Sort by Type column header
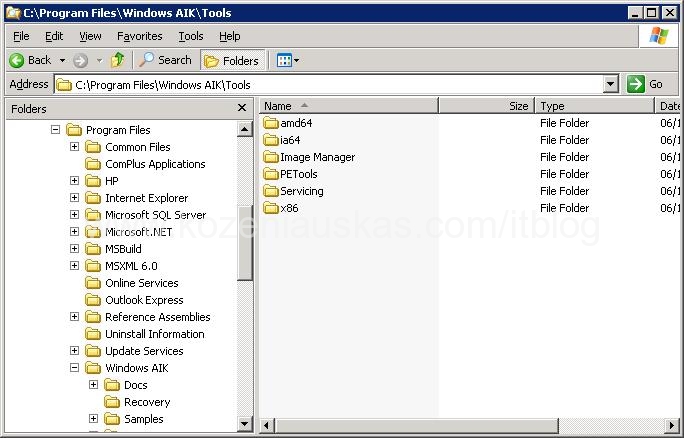Screen dimensions: 684x438 [x=595, y=106]
